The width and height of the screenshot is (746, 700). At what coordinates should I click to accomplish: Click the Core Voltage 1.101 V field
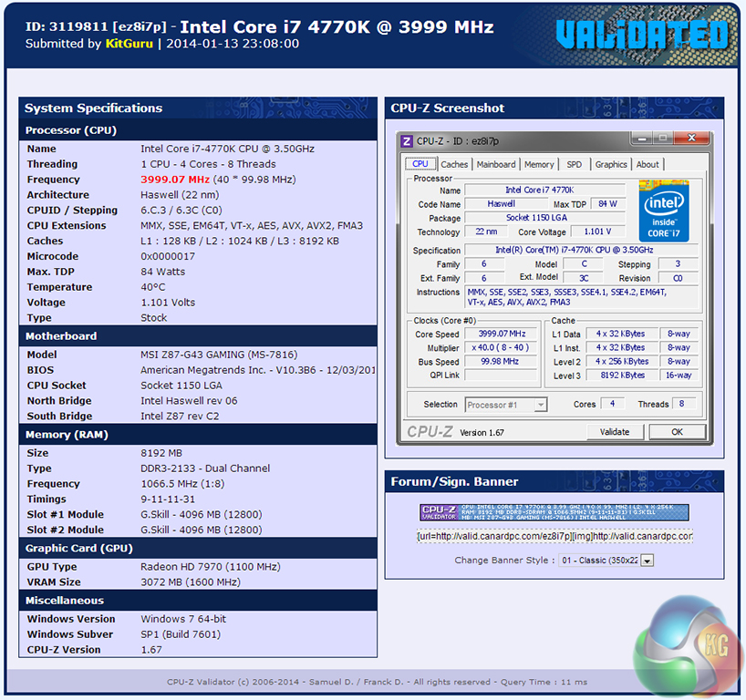pos(598,232)
